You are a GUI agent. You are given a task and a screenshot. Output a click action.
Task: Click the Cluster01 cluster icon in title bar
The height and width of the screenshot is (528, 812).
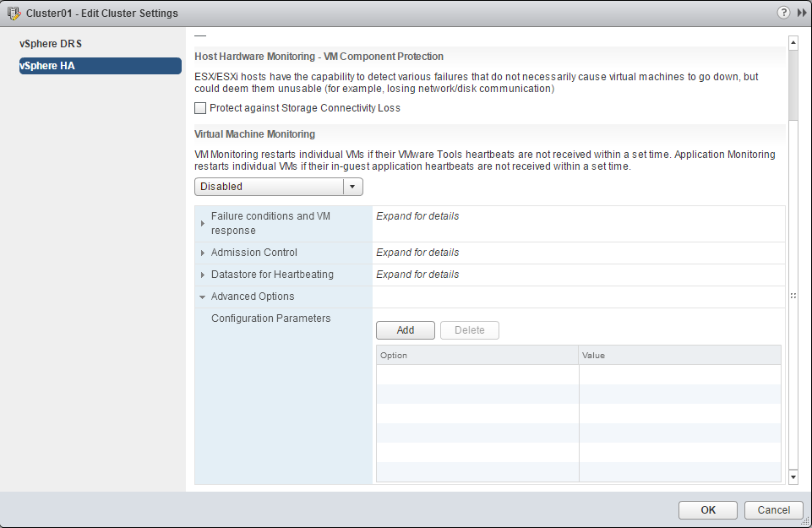pos(14,14)
